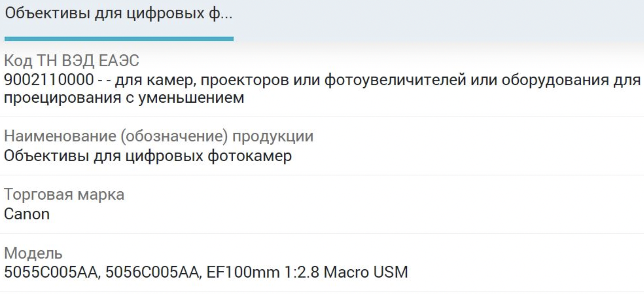Viewport: 644px width, 294px height.
Task: Click the trademark value "Canon"
Action: click(27, 214)
